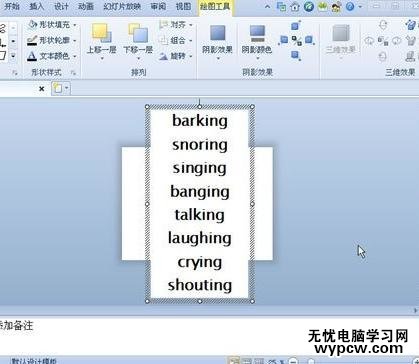Click the new document tab icon
Screen dimensions: 419x364
(58, 88)
